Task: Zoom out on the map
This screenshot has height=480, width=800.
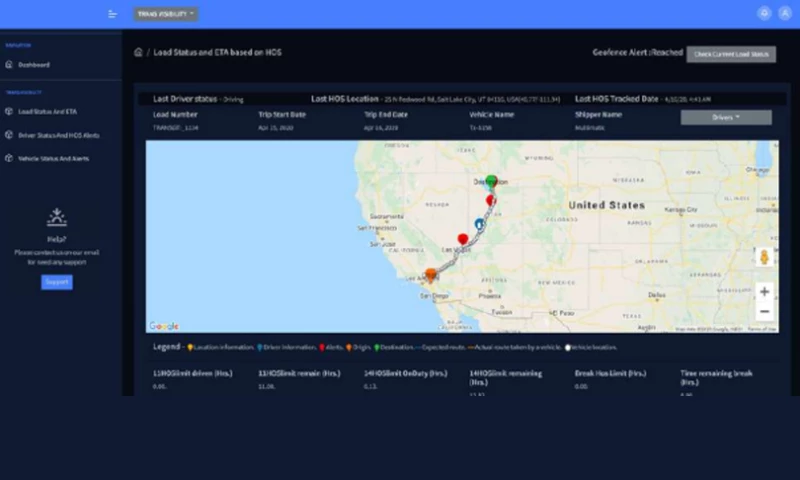Action: 764,311
